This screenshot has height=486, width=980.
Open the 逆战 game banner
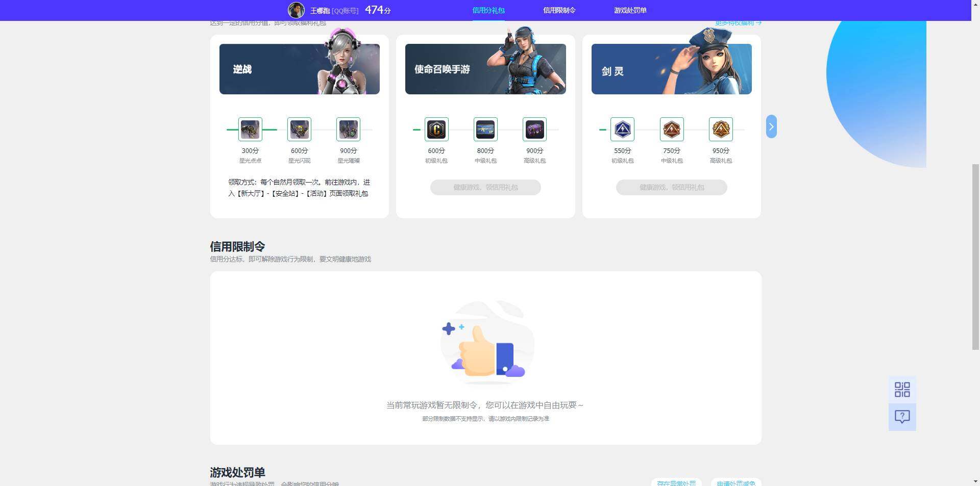300,69
